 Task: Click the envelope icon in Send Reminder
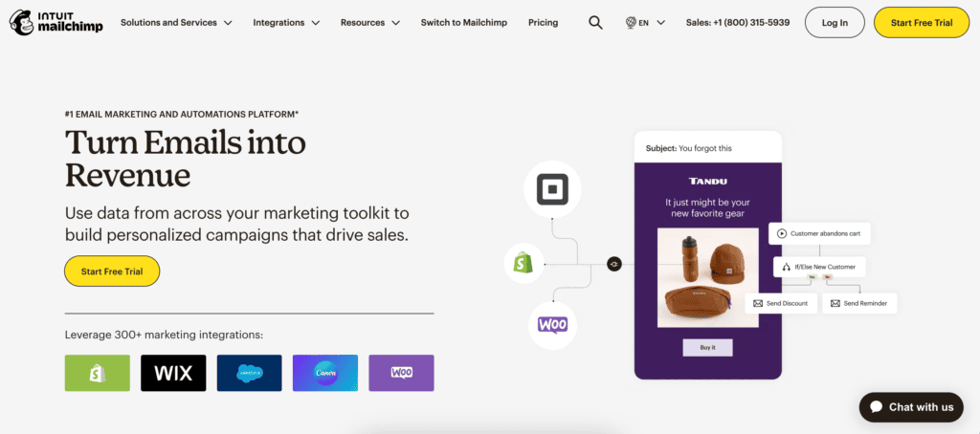(x=835, y=303)
